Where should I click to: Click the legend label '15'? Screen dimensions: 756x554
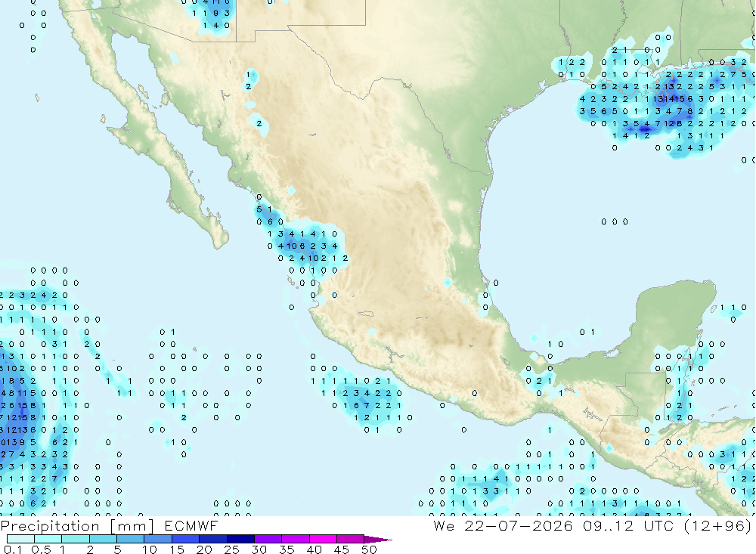click(x=177, y=549)
